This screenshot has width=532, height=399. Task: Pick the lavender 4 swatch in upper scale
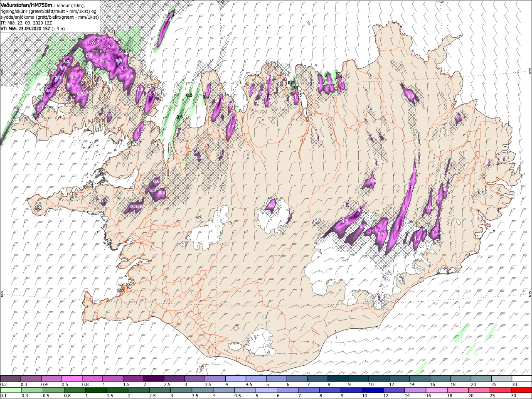click(x=235, y=379)
